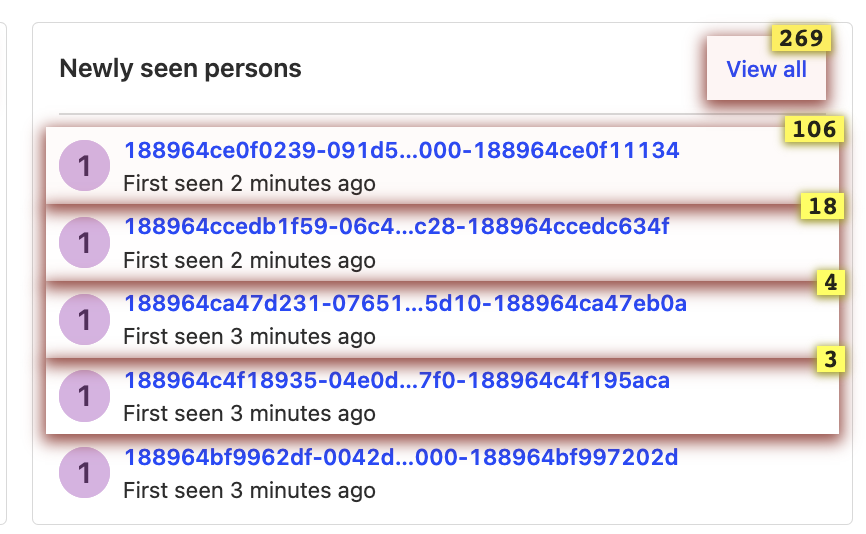Click avatar icon beside person 188964ca47d231
866x534 pixels.
[85, 320]
